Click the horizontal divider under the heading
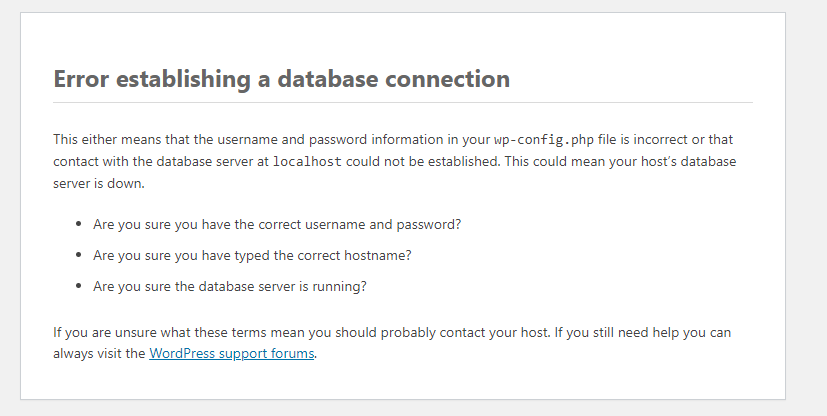The height and width of the screenshot is (416, 827). click(x=402, y=102)
